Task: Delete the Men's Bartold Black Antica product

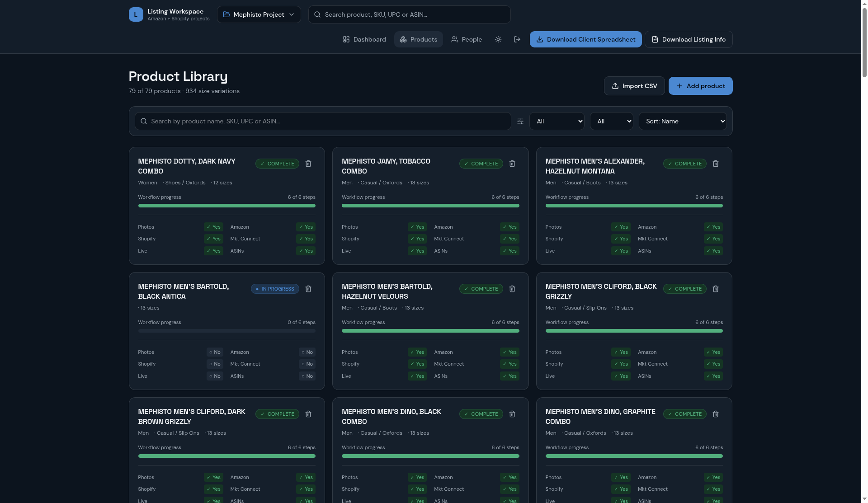Action: pos(308,289)
